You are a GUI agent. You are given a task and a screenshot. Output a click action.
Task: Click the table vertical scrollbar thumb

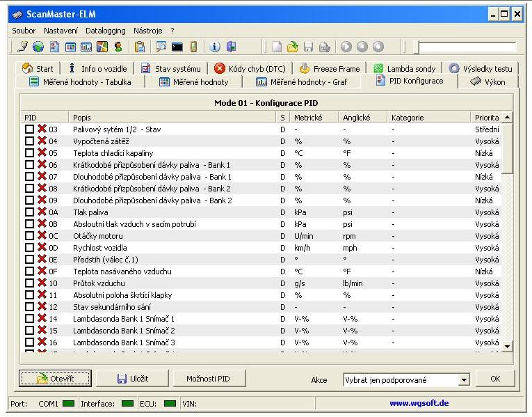[507, 148]
